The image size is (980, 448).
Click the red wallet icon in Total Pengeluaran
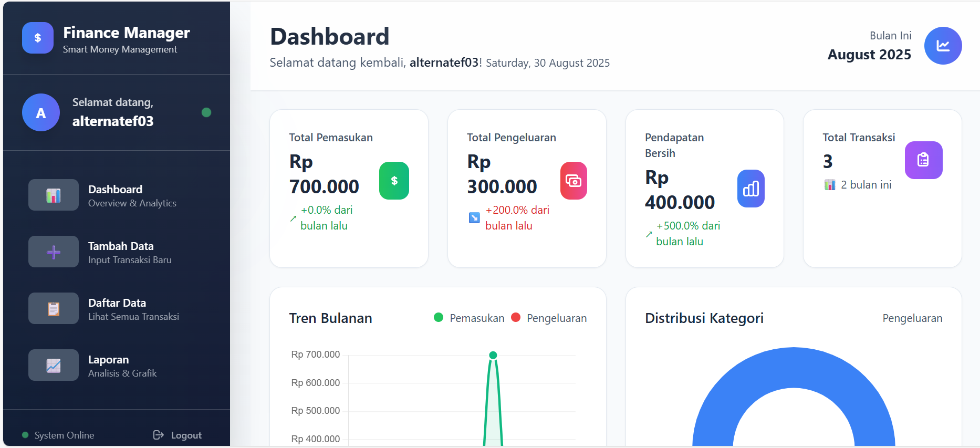tap(574, 181)
